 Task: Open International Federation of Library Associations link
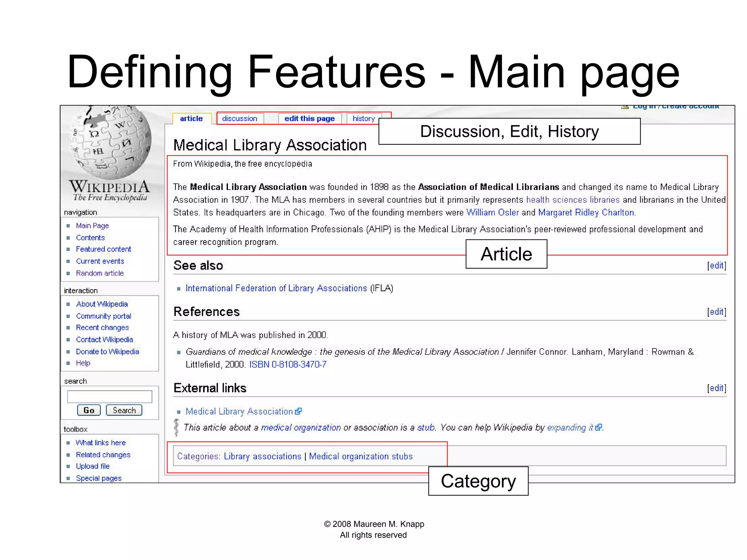click(276, 288)
